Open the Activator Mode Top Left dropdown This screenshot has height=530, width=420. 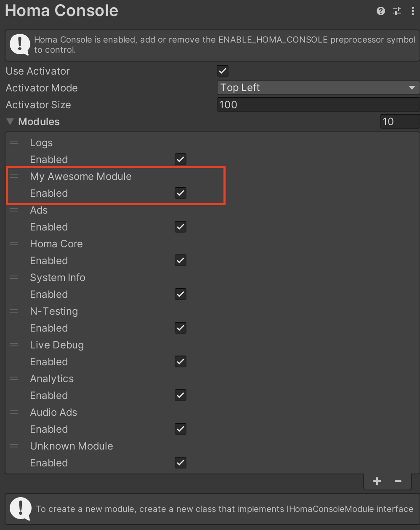pyautogui.click(x=318, y=88)
